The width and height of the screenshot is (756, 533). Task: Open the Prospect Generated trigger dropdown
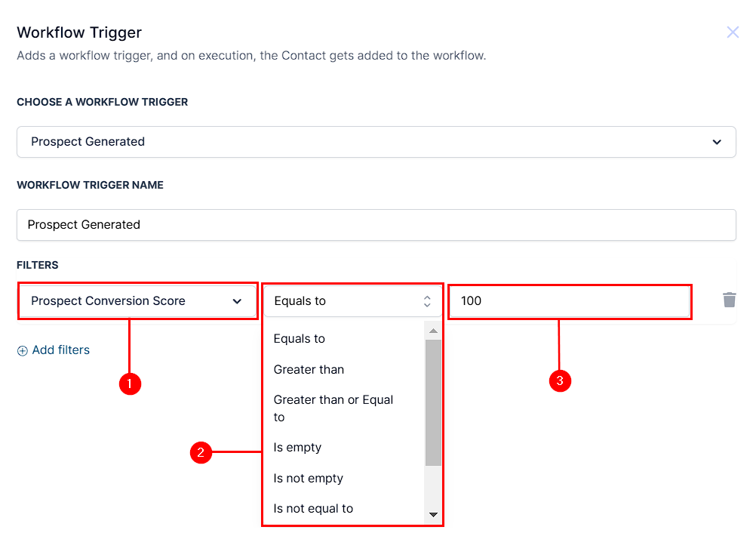[376, 142]
